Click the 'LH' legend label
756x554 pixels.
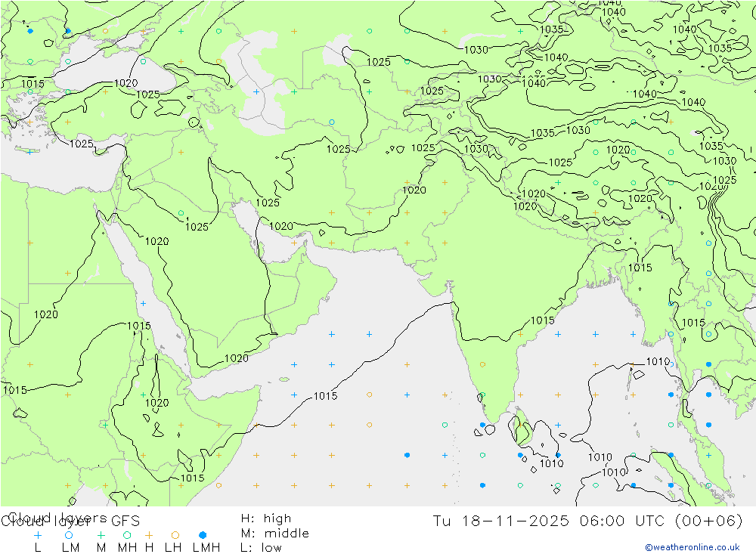tap(173, 548)
